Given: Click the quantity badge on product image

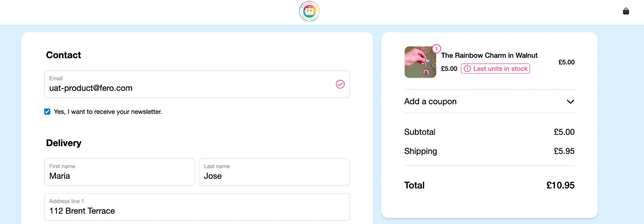Looking at the screenshot, I should click(x=436, y=49).
